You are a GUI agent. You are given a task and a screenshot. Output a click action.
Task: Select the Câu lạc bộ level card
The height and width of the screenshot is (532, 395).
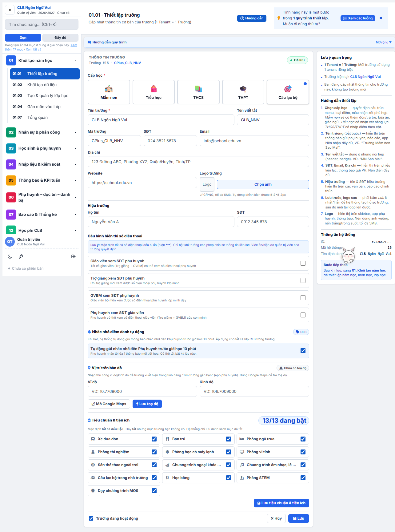[x=288, y=92]
